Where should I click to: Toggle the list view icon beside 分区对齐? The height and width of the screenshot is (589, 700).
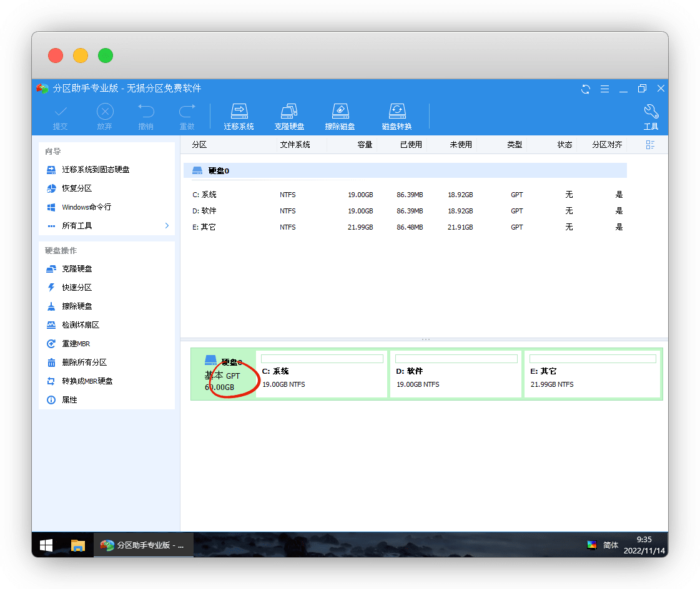point(650,145)
